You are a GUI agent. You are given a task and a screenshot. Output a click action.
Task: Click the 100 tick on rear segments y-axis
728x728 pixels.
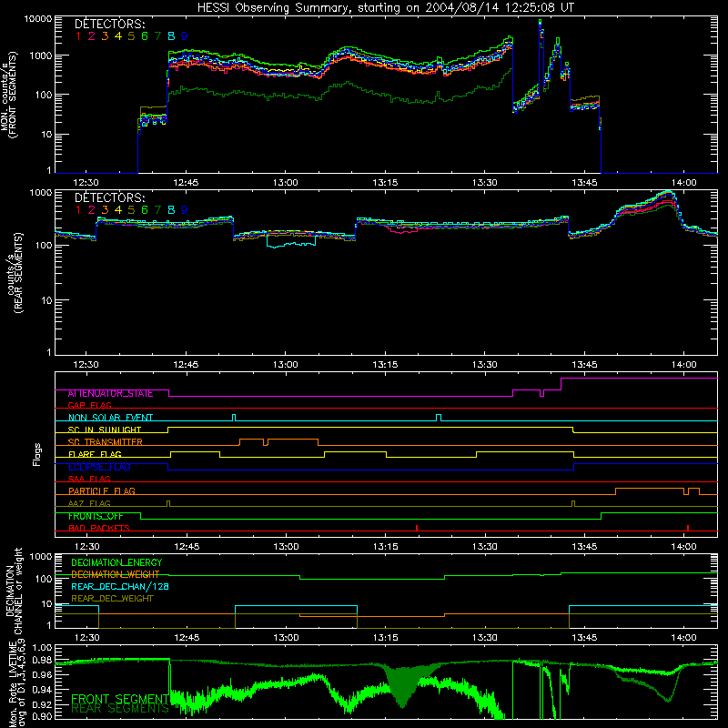tap(44, 245)
